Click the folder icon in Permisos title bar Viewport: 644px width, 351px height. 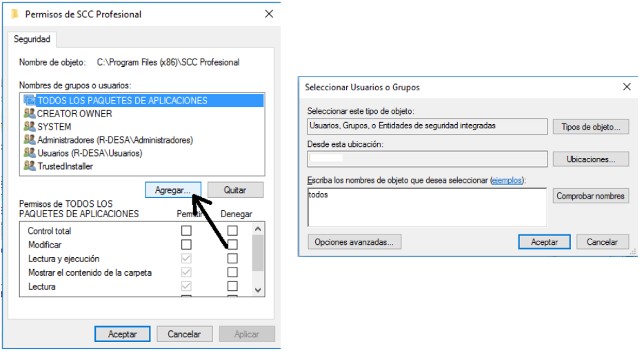click(15, 14)
